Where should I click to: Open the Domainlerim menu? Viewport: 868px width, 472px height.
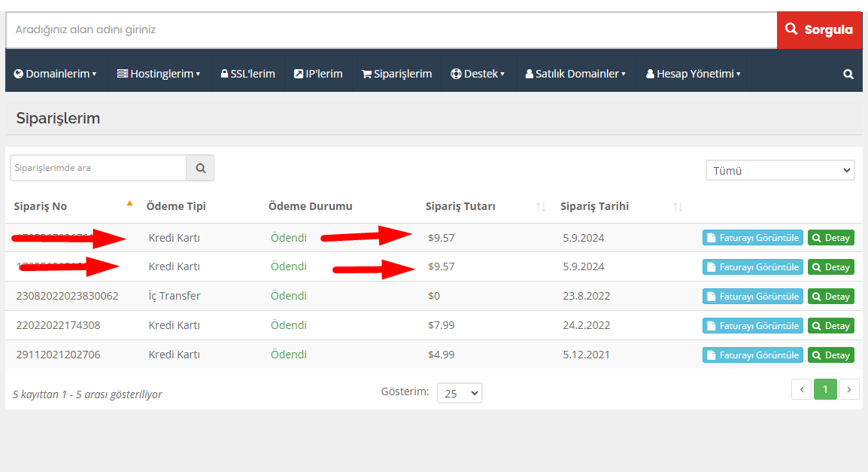click(56, 74)
